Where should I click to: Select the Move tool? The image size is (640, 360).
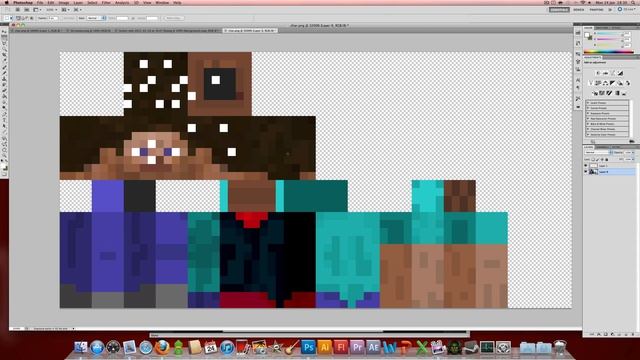pyautogui.click(x=4, y=31)
